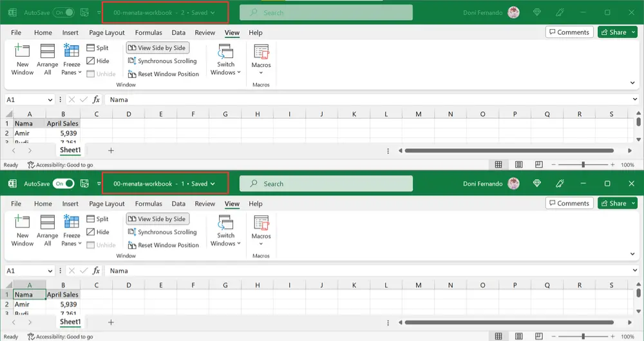Open the Formulas tab in top window

[x=148, y=33]
